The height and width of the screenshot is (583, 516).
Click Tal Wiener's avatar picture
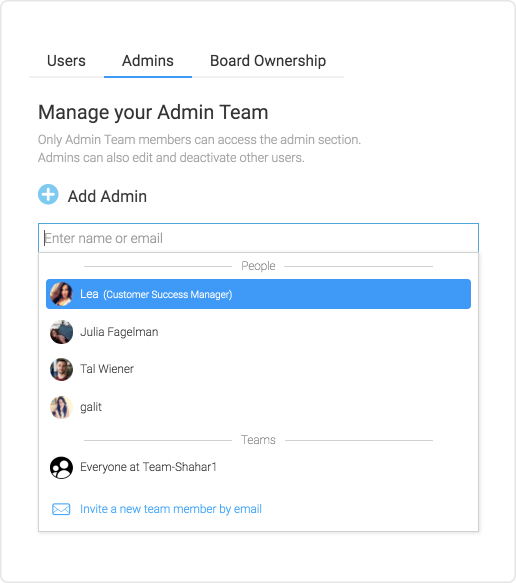[61, 369]
